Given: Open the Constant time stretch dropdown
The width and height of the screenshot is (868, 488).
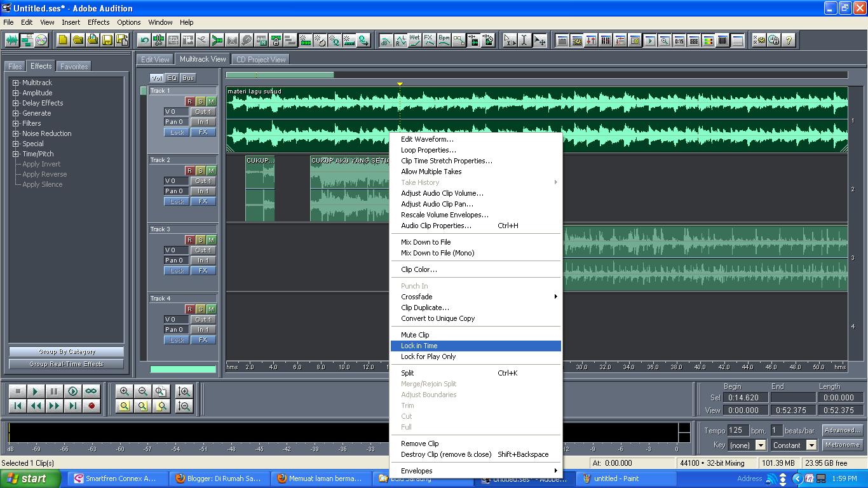Looking at the screenshot, I should (x=811, y=445).
